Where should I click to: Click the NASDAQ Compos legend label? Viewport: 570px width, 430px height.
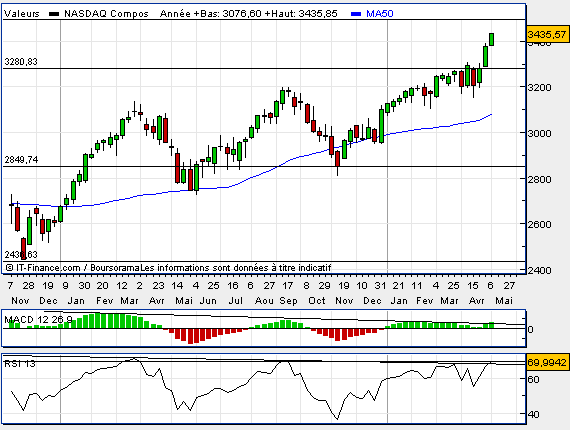[106, 14]
